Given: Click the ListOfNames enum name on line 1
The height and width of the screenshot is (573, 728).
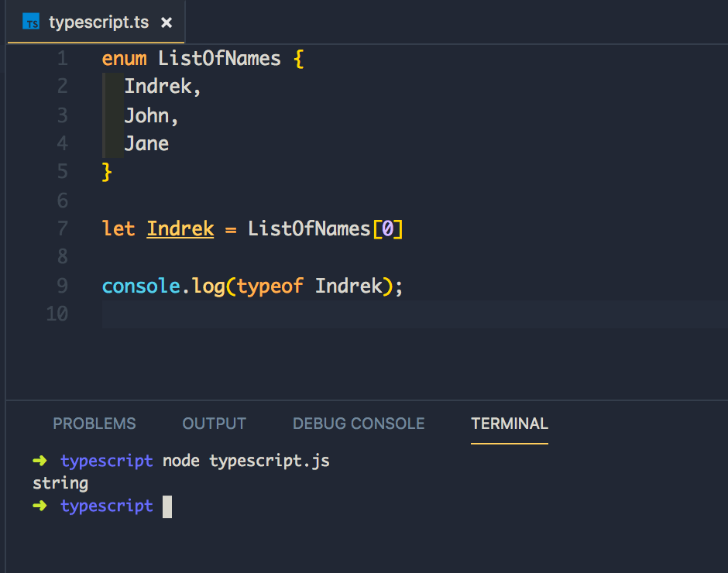Looking at the screenshot, I should (x=219, y=59).
